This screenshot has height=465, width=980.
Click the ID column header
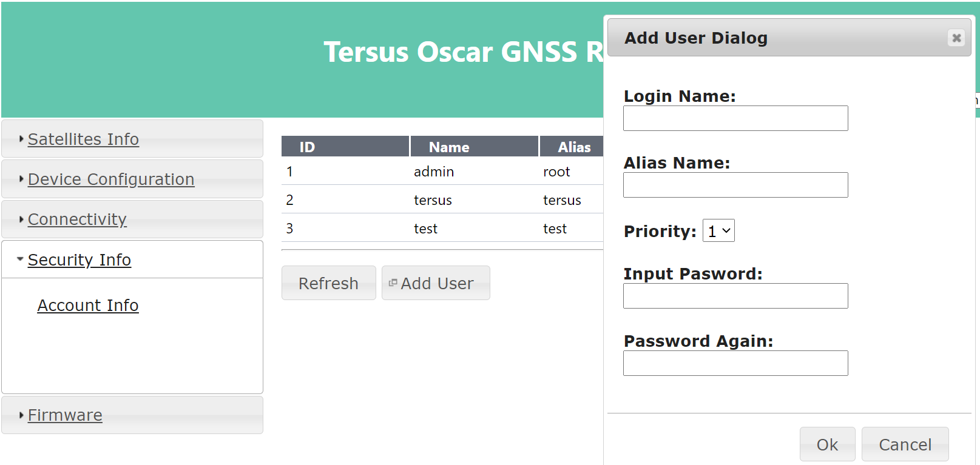345,147
